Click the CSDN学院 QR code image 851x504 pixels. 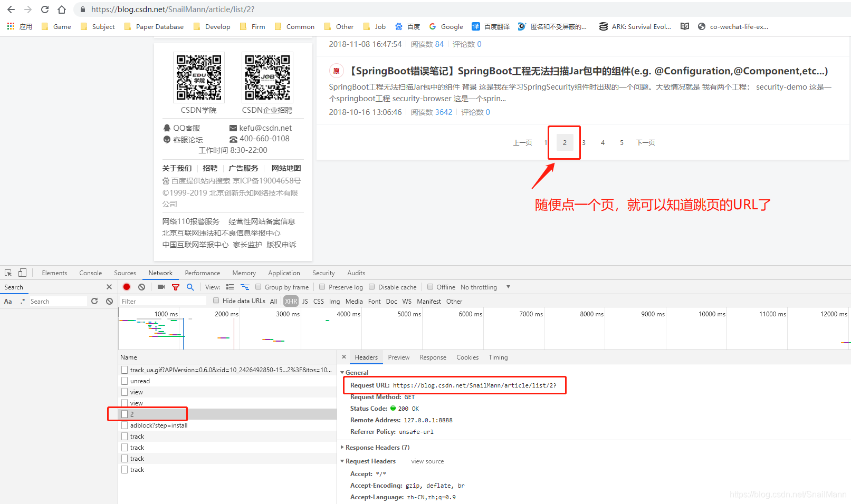[x=199, y=77]
